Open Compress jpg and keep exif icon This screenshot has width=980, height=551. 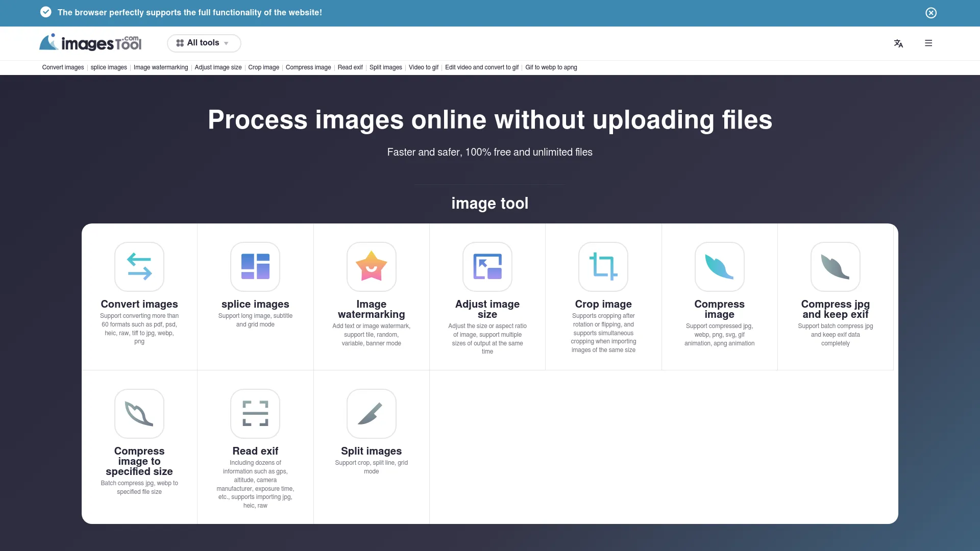(x=836, y=267)
